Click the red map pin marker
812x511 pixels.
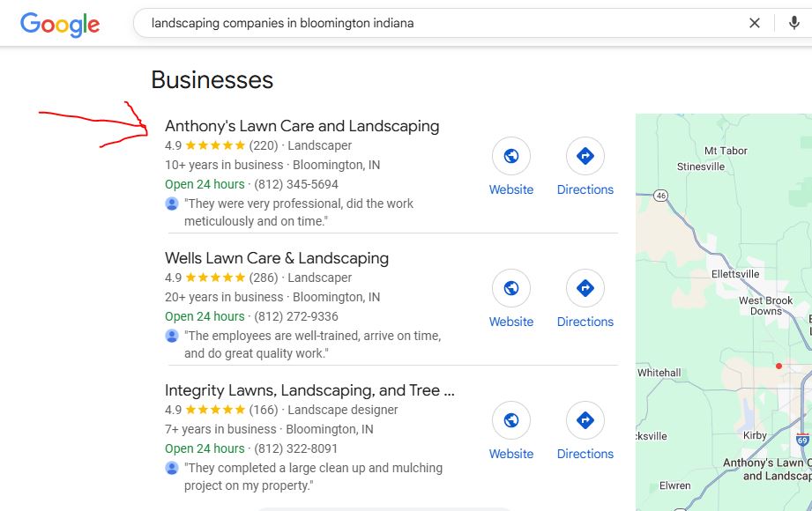point(778,366)
